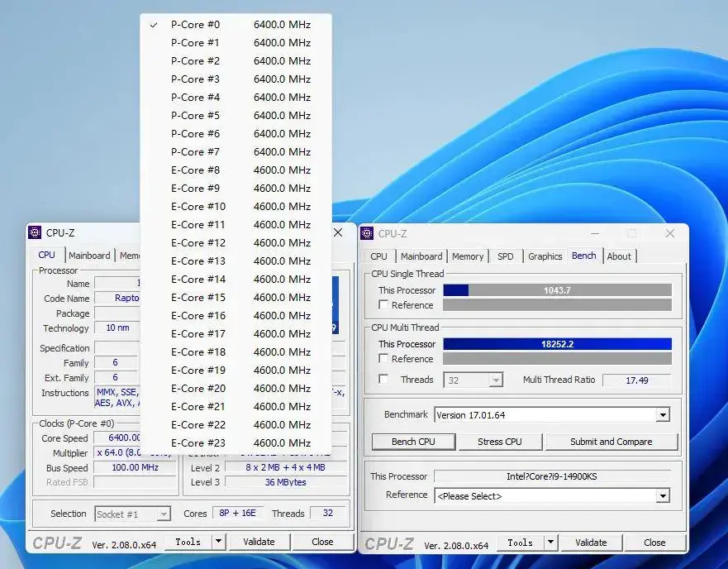Click the Technology value 10 nm

[117, 328]
